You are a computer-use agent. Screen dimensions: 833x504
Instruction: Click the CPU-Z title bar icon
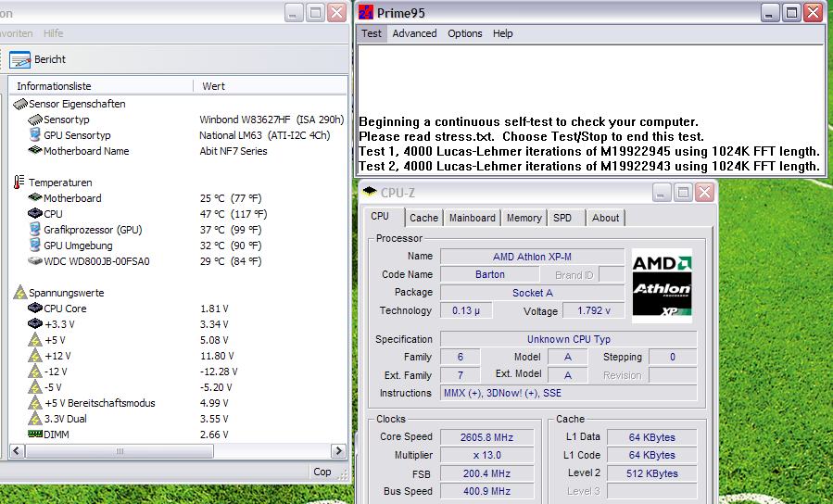coord(369,192)
